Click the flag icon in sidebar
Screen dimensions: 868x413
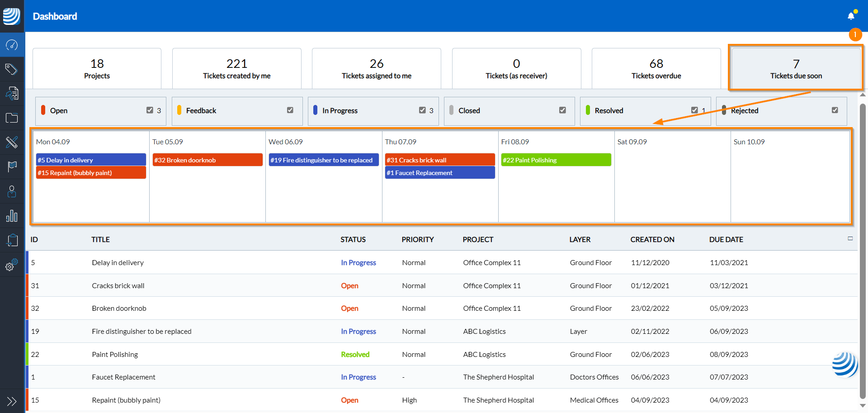[x=12, y=166]
